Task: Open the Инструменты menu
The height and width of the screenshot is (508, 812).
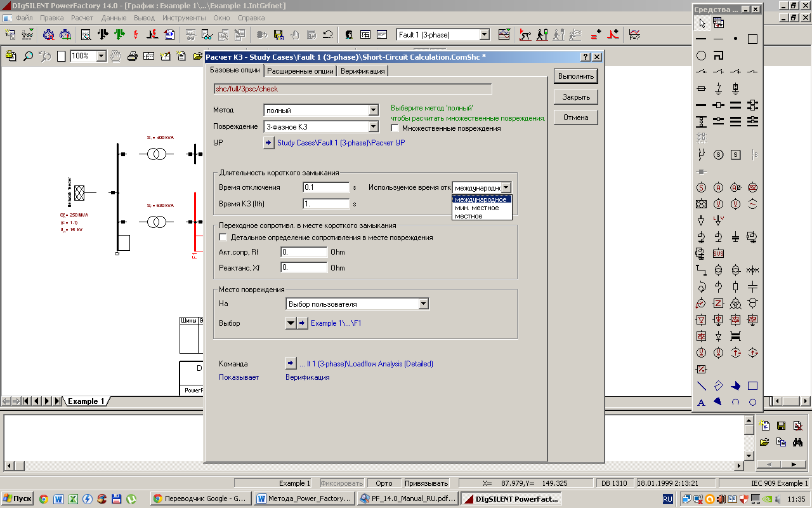Action: tap(184, 18)
